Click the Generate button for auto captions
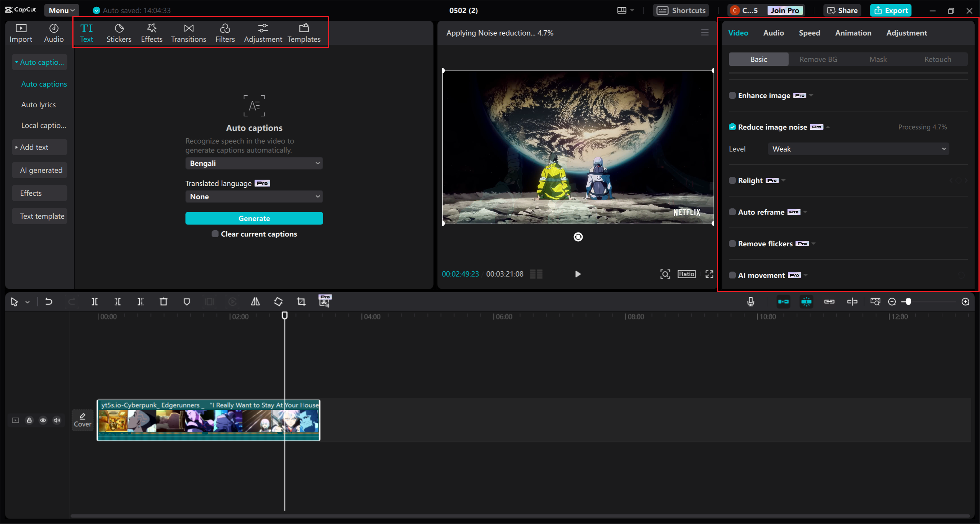This screenshot has height=524, width=980. (254, 218)
